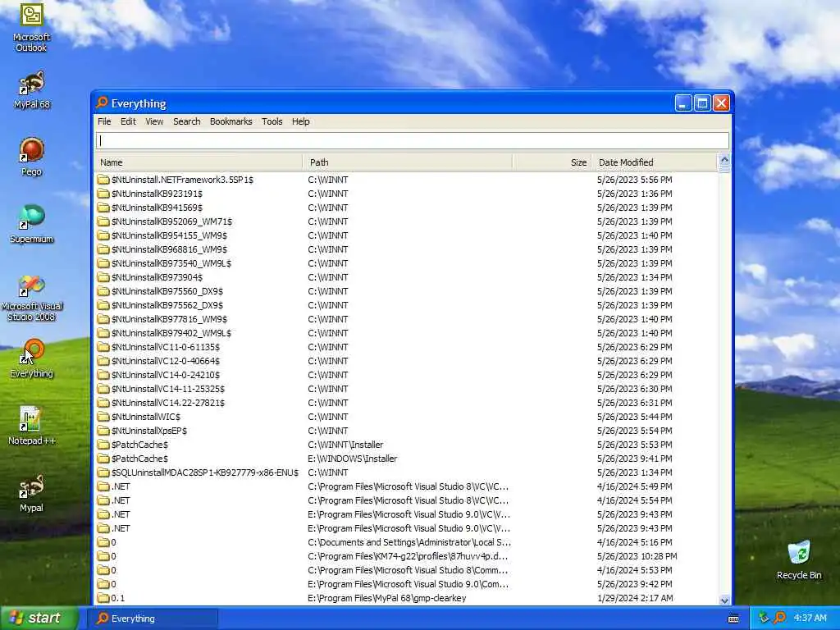Viewport: 840px width, 630px height.
Task: Select the $NtUninstallVC14-0-24210$ folder row
Action: [405, 375]
